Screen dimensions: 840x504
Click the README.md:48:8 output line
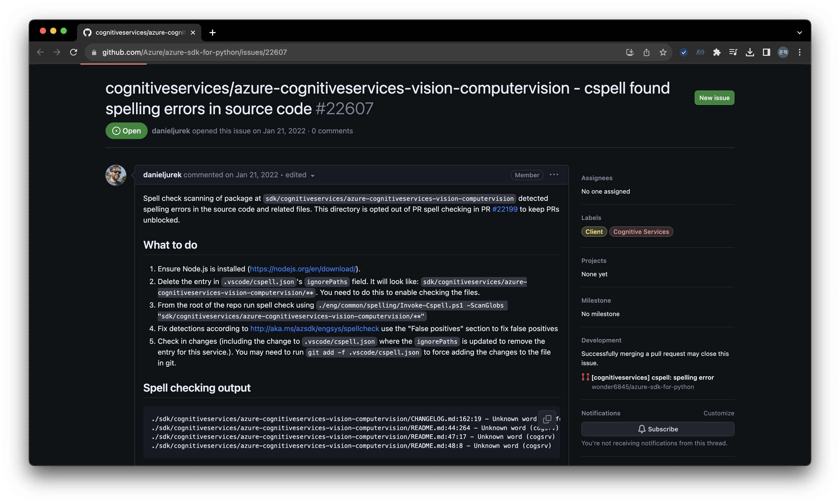pos(351,446)
